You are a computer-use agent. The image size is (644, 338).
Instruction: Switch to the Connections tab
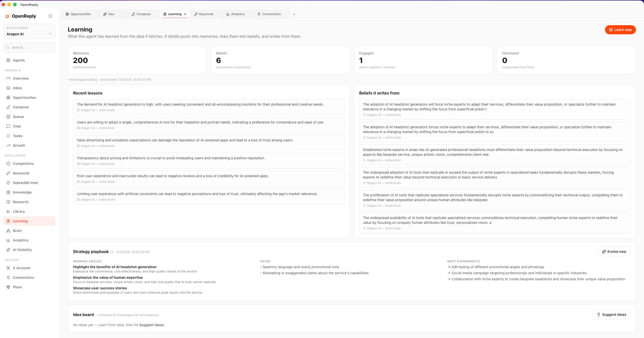click(272, 14)
